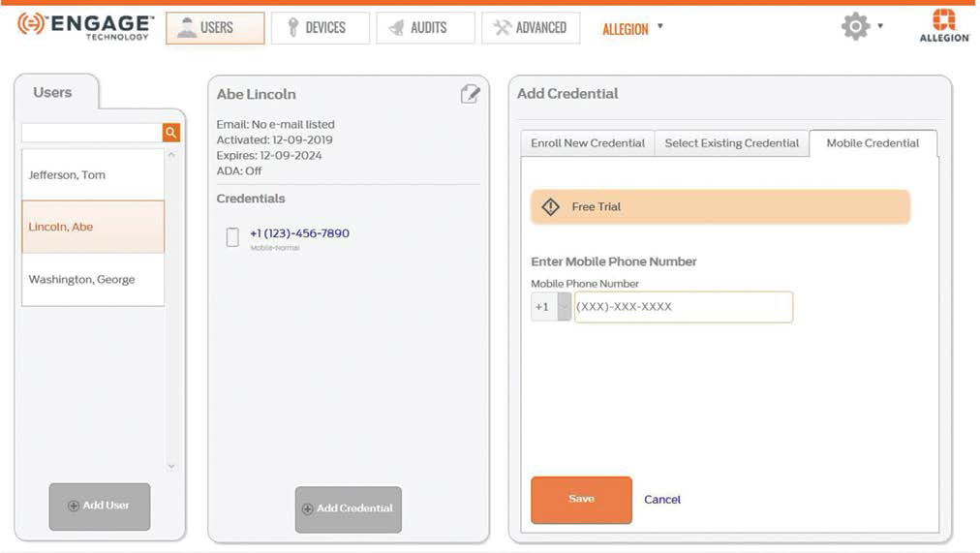The image size is (980, 553).
Task: Switch to Select Existing Credential tab
Action: click(731, 143)
